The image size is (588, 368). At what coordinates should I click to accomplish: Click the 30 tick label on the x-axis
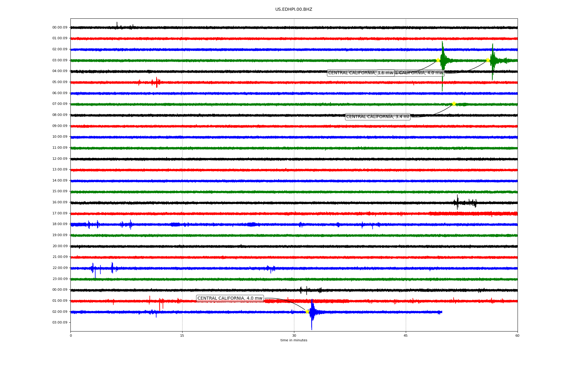click(x=294, y=335)
